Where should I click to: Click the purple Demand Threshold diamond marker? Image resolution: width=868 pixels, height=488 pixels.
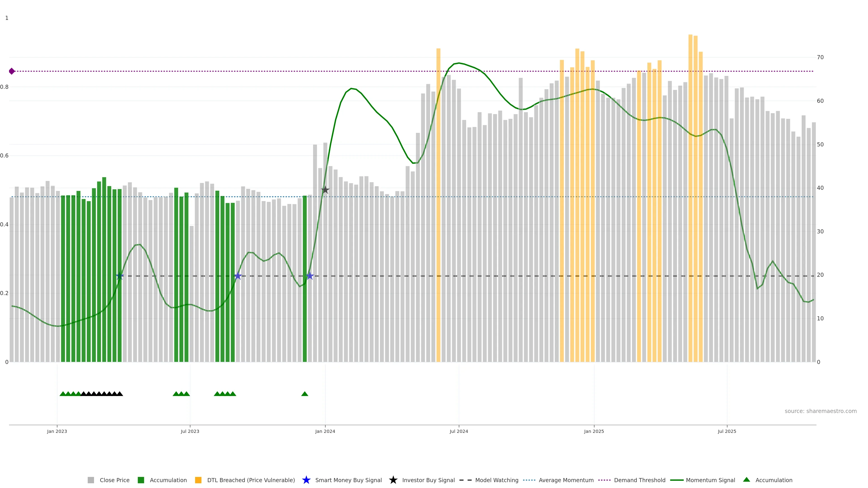pos(12,71)
